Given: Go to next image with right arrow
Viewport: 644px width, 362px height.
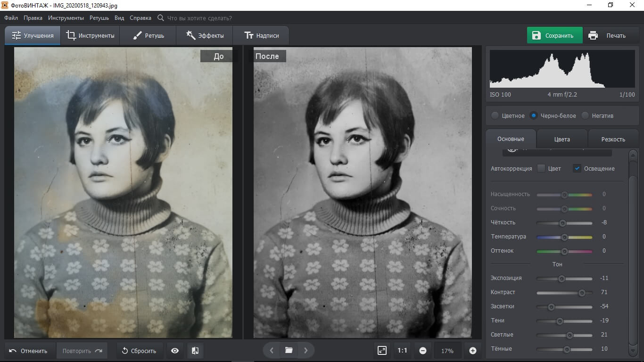Looking at the screenshot, I should (305, 350).
